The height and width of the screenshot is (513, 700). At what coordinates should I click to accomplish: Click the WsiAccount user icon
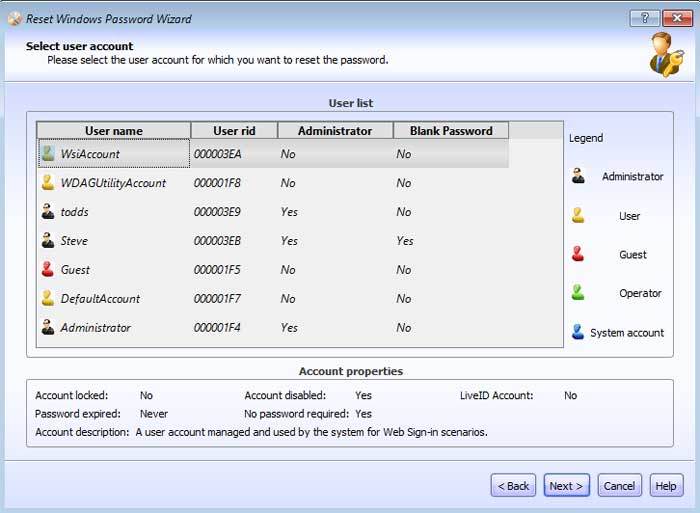(48, 154)
